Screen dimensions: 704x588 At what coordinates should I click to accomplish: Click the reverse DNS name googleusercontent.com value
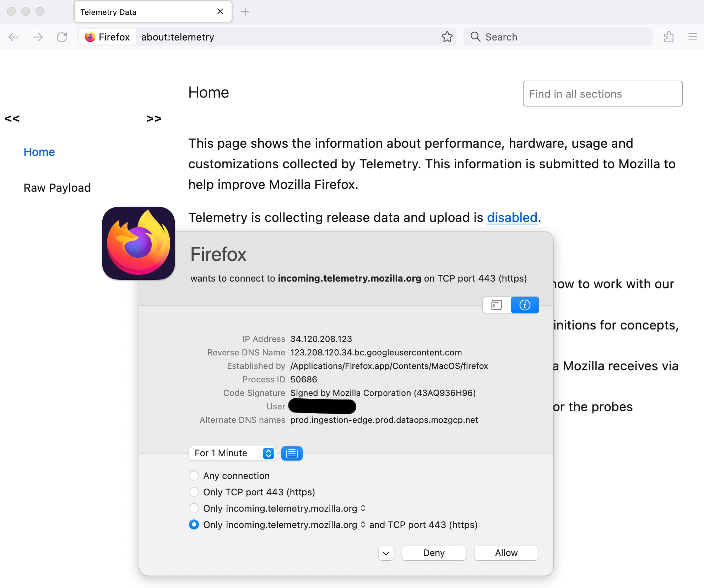pos(376,353)
